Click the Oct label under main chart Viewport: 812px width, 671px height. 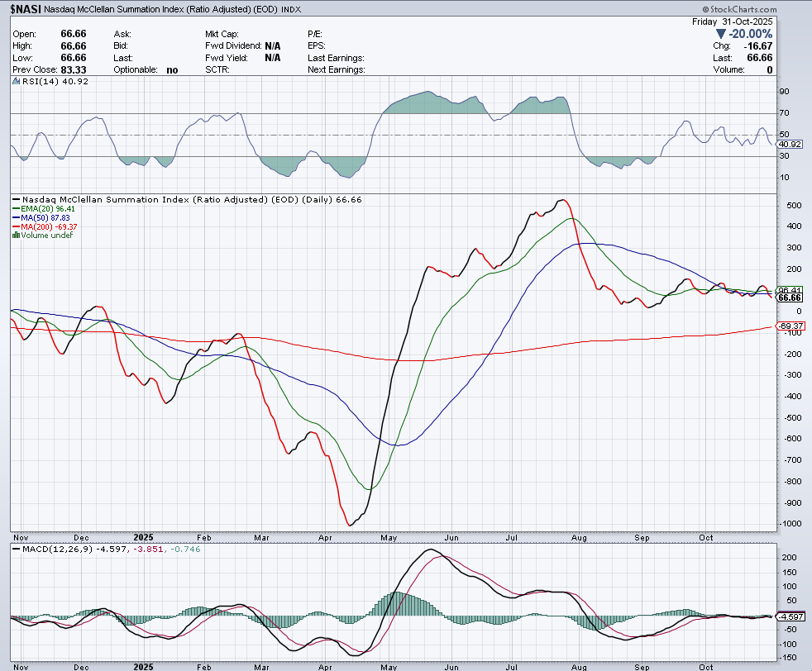(706, 537)
